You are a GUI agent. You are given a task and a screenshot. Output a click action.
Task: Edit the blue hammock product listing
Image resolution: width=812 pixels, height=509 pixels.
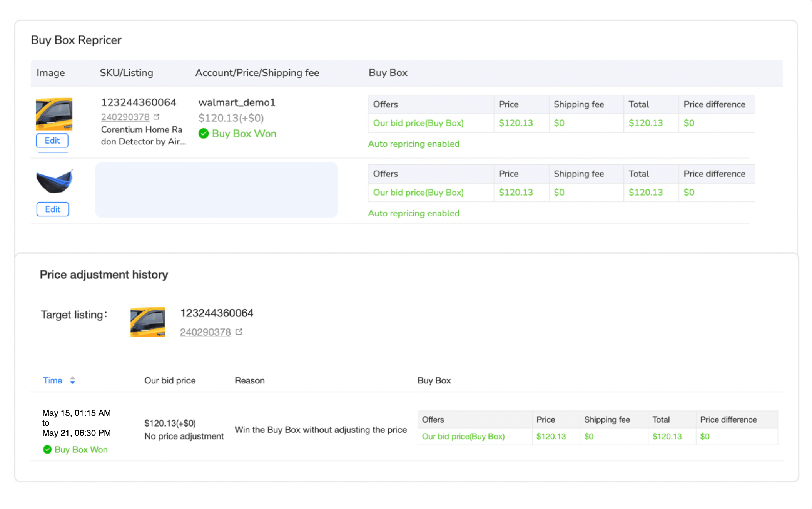(x=53, y=209)
